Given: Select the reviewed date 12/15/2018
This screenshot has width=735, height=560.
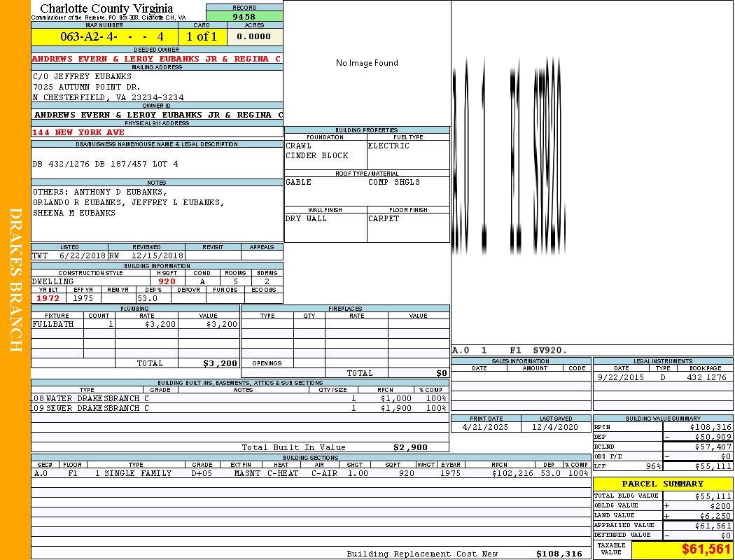Looking at the screenshot, I should (x=157, y=256).
